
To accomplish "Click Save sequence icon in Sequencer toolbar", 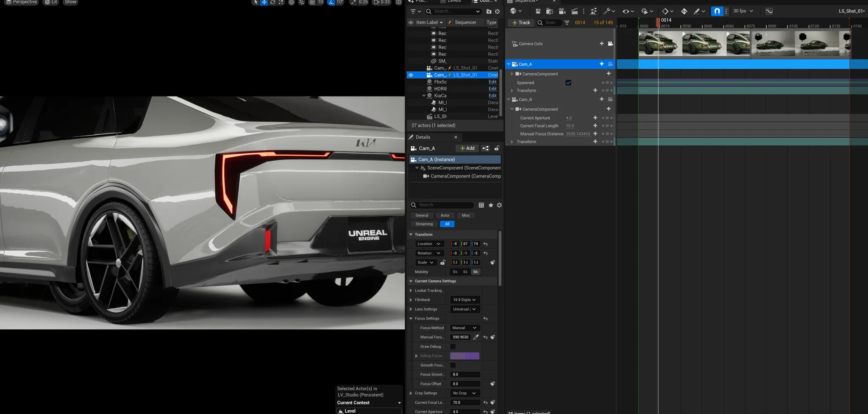I will coord(538,11).
